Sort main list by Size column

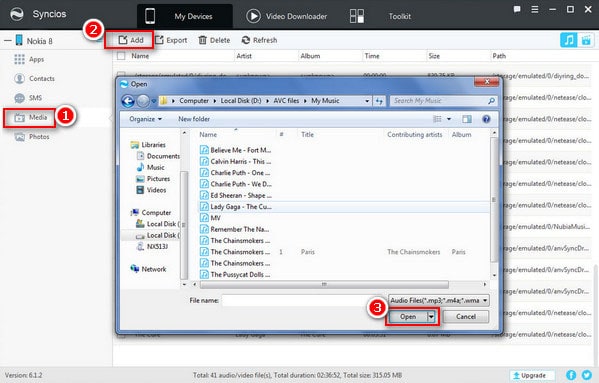[x=434, y=56]
